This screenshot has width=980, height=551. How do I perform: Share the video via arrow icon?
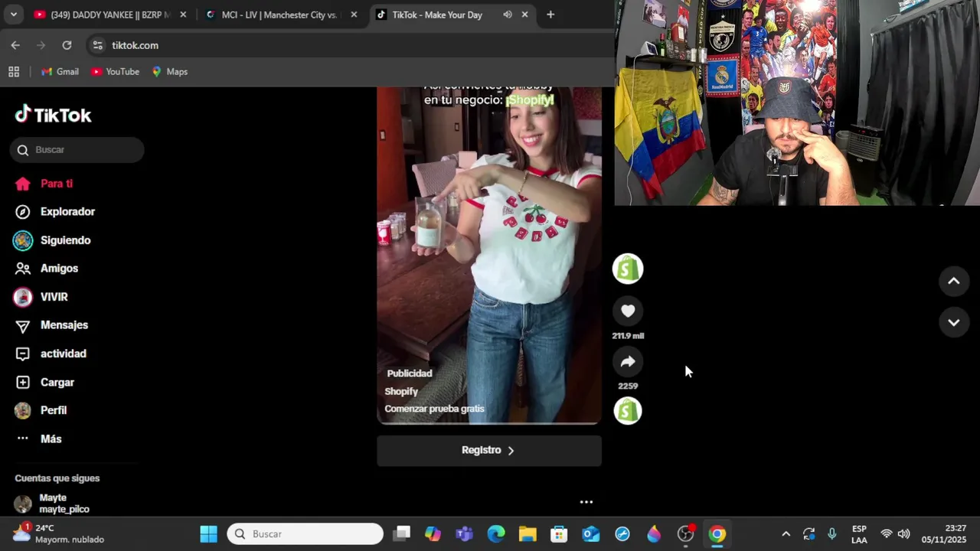tap(628, 361)
